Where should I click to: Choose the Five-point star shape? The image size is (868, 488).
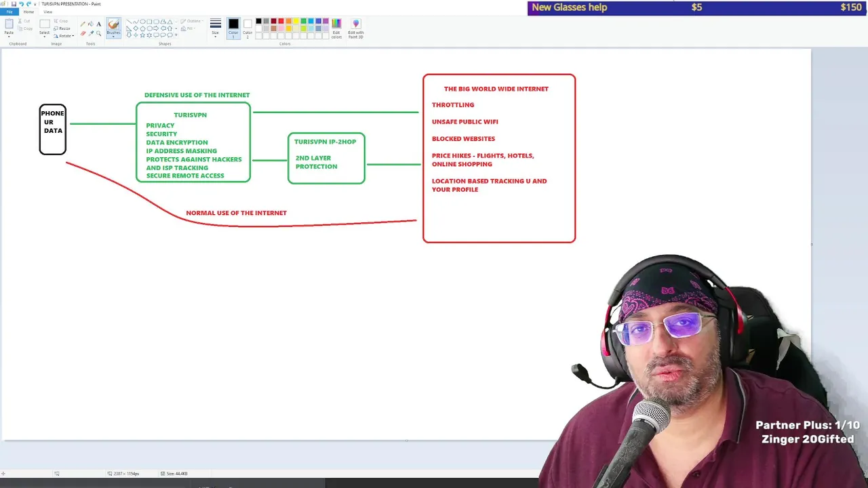(142, 35)
